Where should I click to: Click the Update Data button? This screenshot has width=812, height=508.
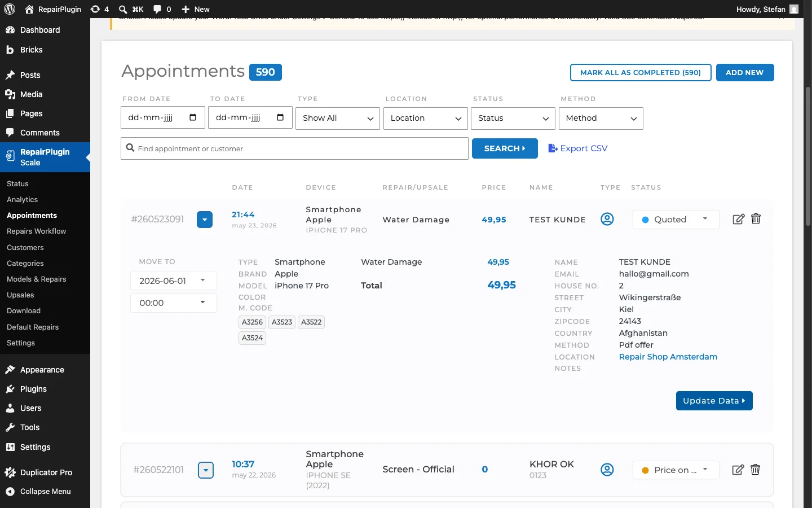point(714,401)
